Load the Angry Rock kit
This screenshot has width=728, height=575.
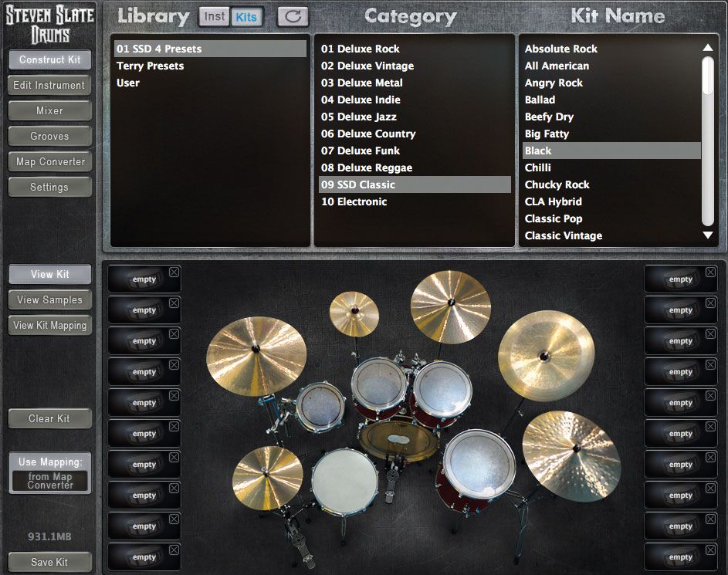(x=611, y=83)
